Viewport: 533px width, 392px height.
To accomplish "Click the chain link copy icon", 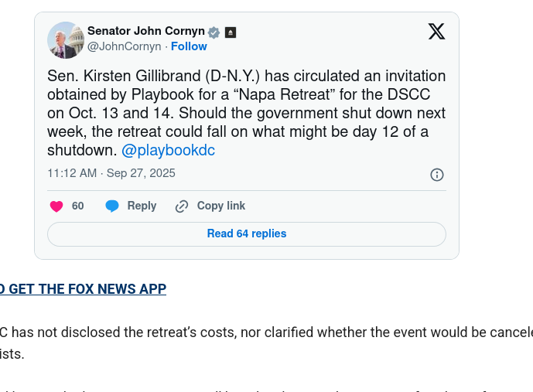I will (x=182, y=206).
